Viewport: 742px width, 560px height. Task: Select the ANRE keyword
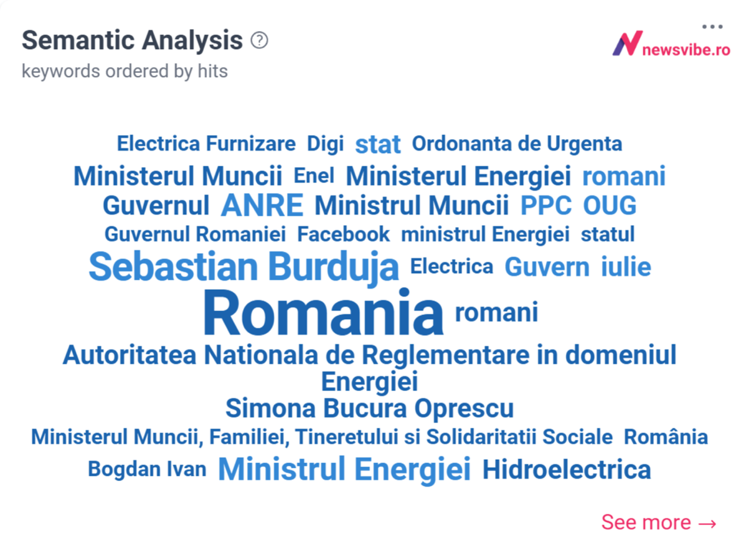(262, 205)
